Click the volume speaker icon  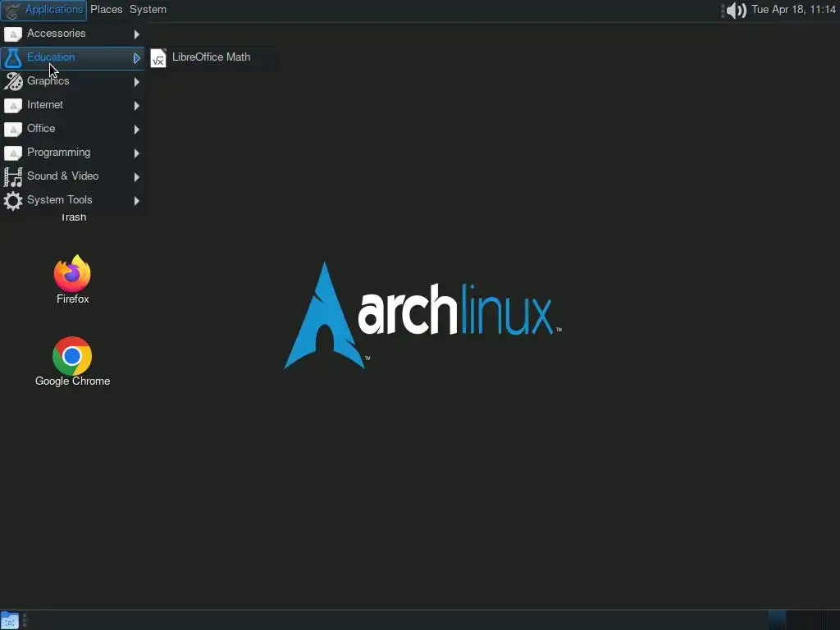[x=737, y=10]
